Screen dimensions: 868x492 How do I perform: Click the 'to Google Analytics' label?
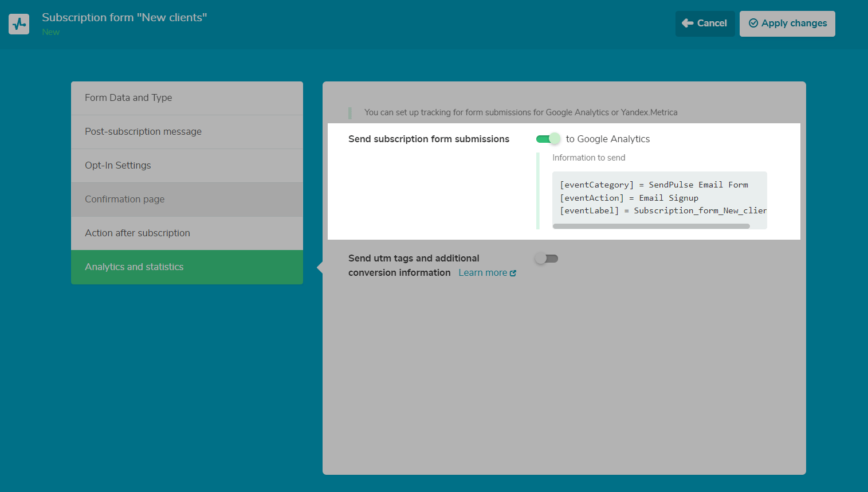click(608, 139)
